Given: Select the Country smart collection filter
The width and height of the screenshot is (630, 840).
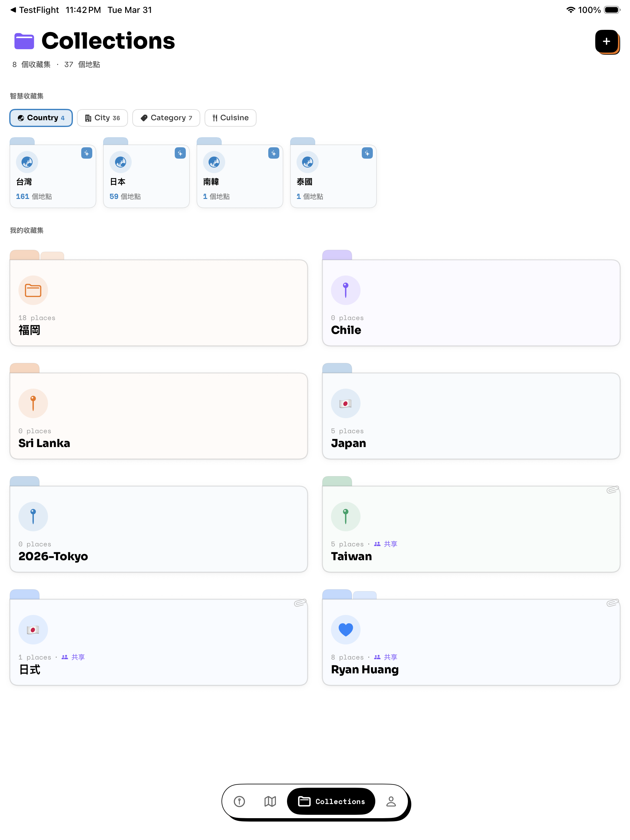Looking at the screenshot, I should click(x=41, y=118).
